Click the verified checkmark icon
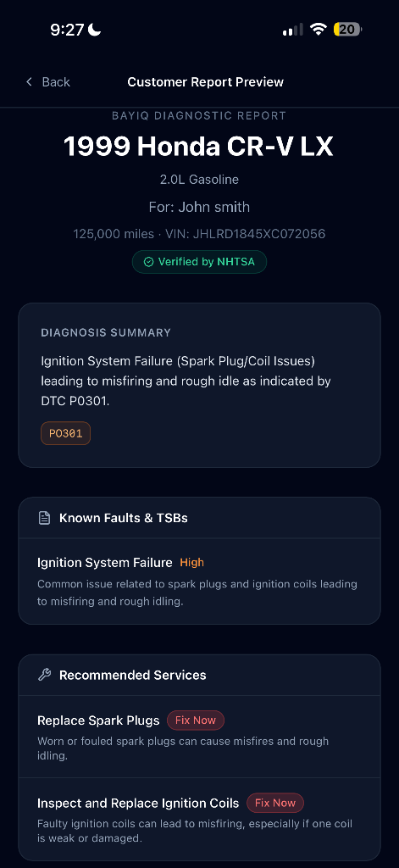The width and height of the screenshot is (399, 868). tap(148, 262)
